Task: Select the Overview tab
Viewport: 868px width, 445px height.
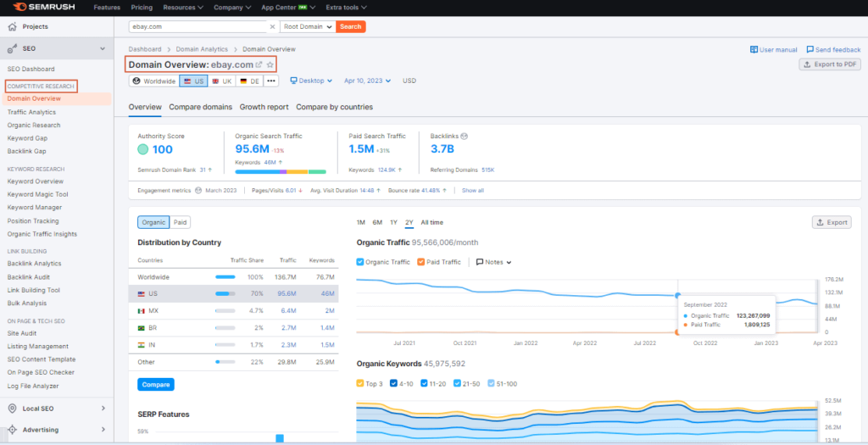Action: click(145, 107)
